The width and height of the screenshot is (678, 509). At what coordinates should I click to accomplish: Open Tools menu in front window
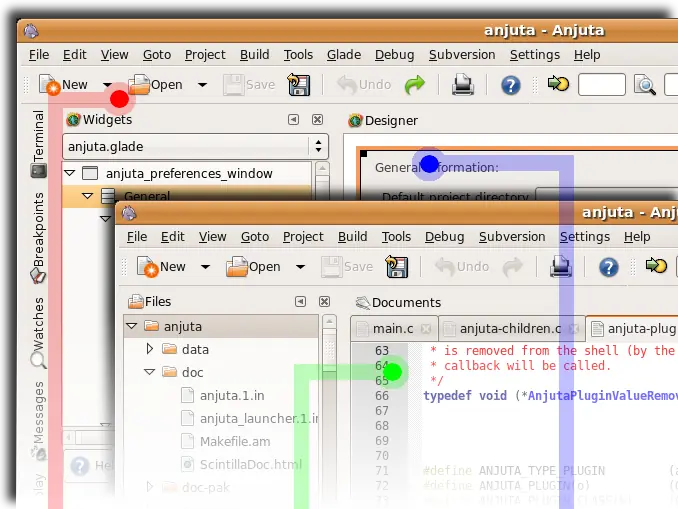(x=396, y=237)
